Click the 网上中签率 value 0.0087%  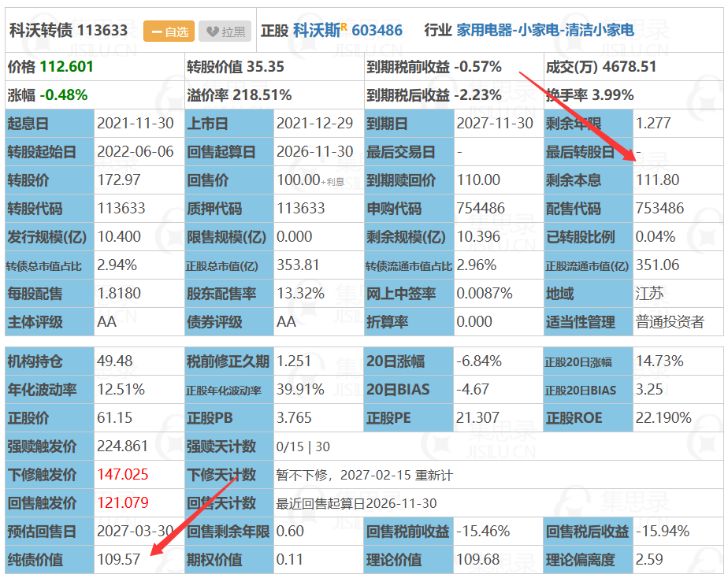[x=485, y=293]
